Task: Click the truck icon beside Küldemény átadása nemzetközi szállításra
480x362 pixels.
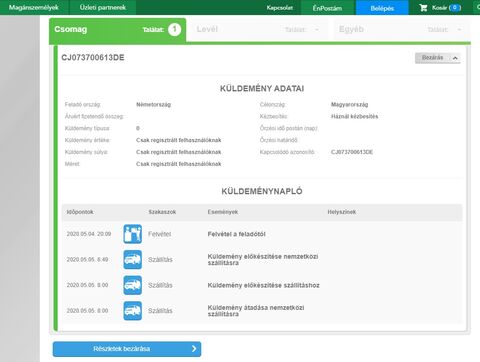Action: [132, 311]
